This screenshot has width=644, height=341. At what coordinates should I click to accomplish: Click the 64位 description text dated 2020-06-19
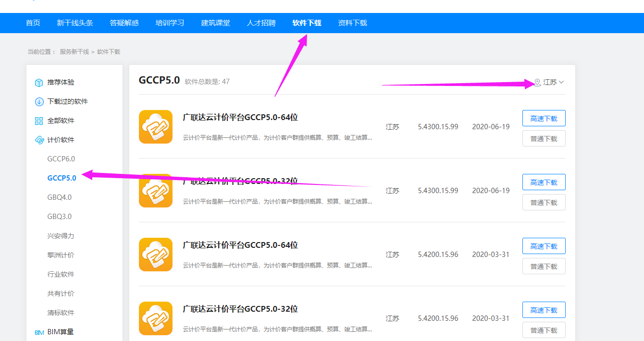pos(278,138)
